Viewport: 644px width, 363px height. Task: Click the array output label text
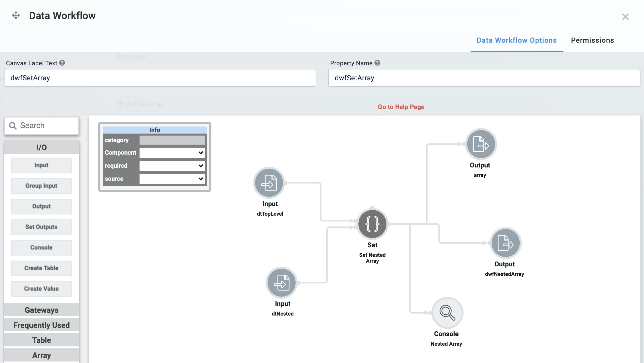(x=480, y=175)
